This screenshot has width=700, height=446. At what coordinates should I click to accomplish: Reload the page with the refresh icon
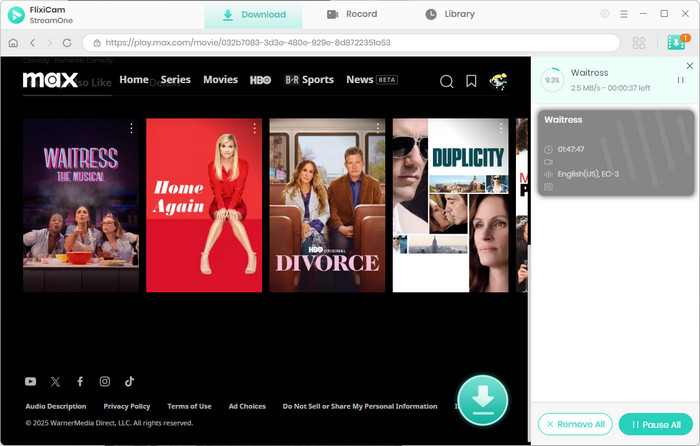67,43
